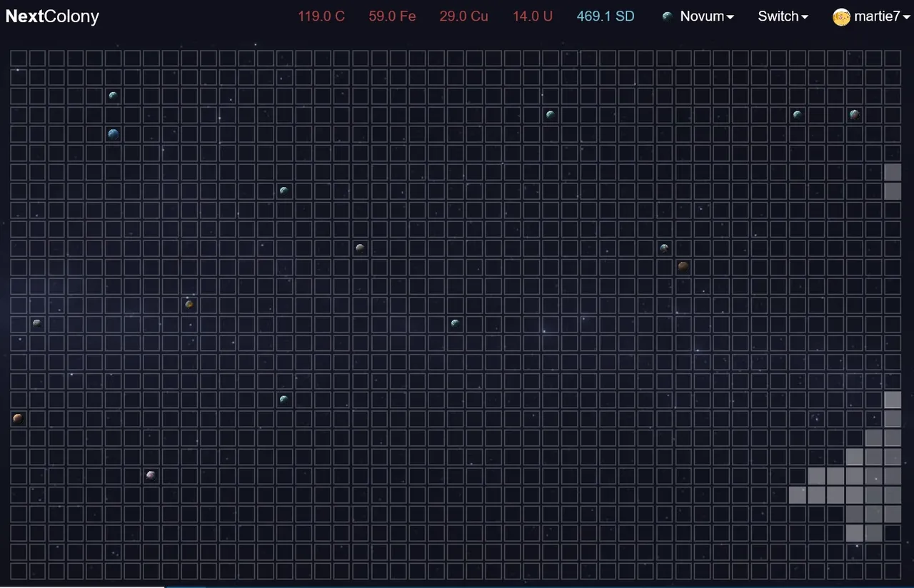Select the golden yellow planet on the map
Screen dimensions: 914x588
(x=189, y=305)
